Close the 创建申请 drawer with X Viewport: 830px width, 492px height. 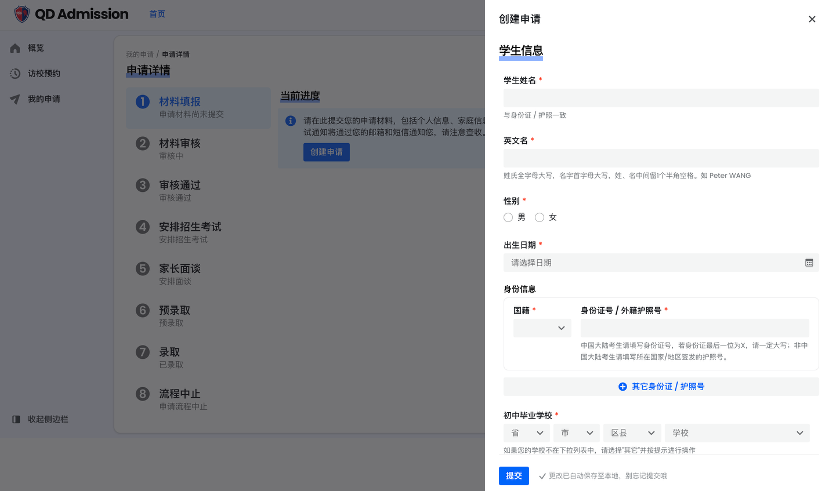tap(811, 19)
